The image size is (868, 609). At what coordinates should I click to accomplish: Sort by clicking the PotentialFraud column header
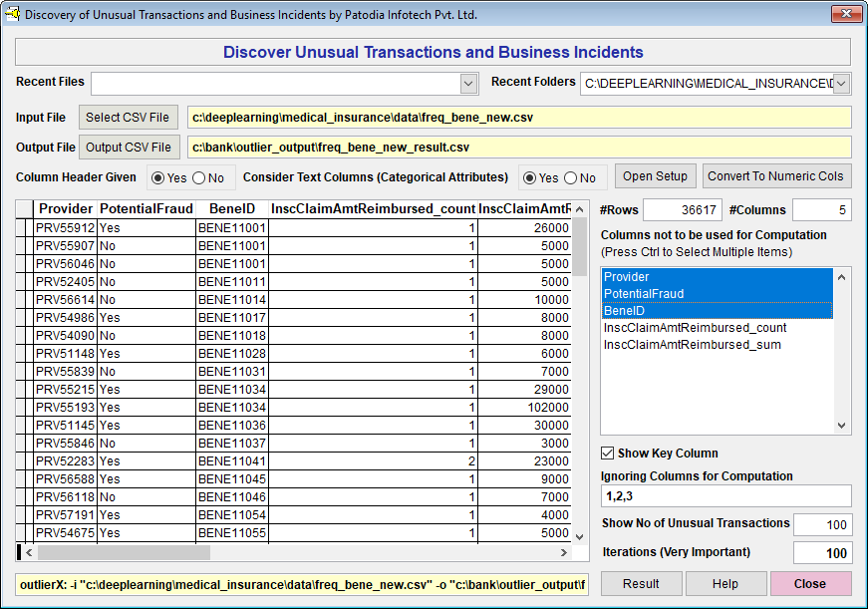tap(146, 209)
